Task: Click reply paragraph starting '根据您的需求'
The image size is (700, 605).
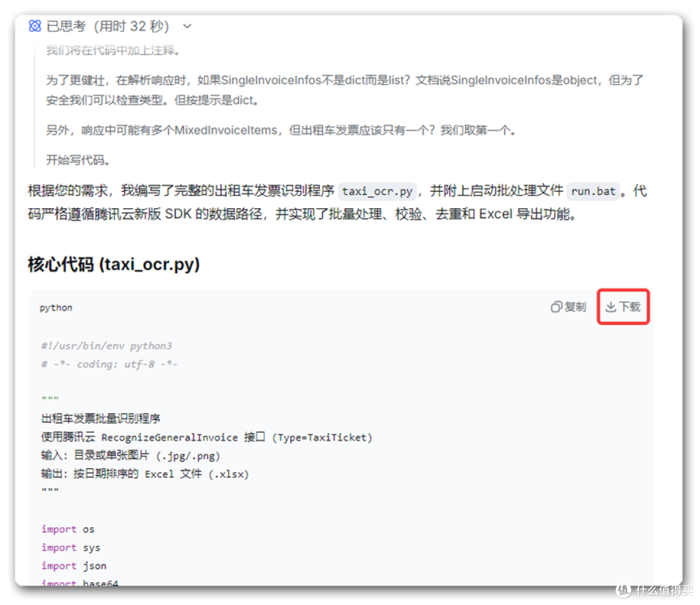Action: pyautogui.click(x=338, y=202)
